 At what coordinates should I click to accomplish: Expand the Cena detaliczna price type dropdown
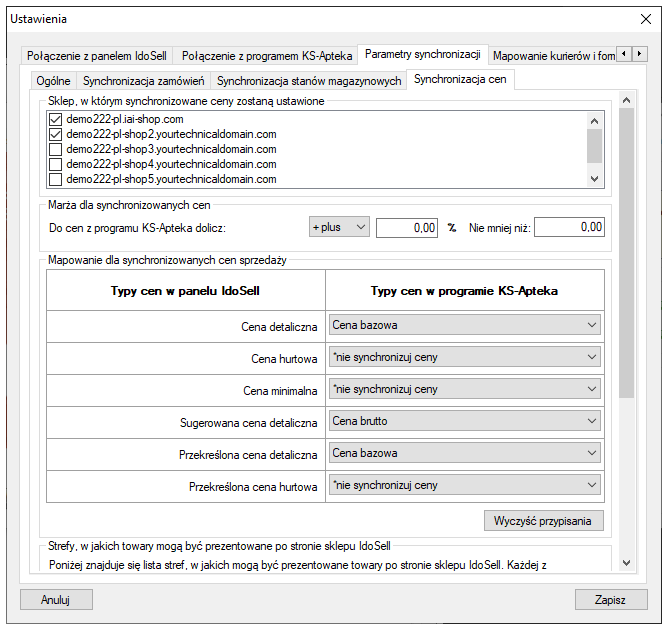pyautogui.click(x=465, y=325)
